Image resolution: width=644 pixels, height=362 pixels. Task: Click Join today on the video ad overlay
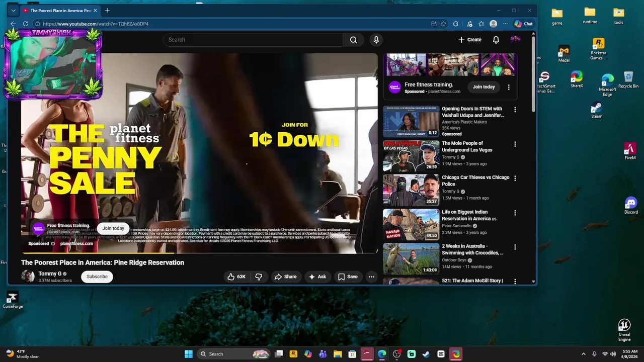[x=113, y=228]
